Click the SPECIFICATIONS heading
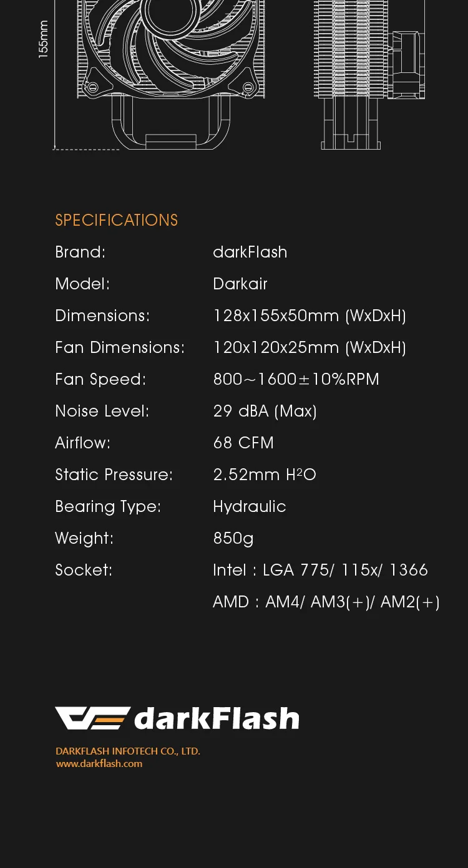 tap(117, 220)
